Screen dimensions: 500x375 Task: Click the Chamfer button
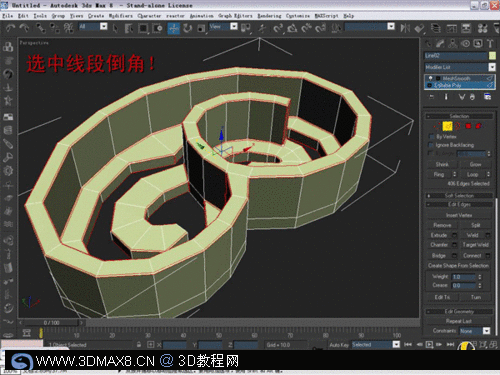[439, 245]
